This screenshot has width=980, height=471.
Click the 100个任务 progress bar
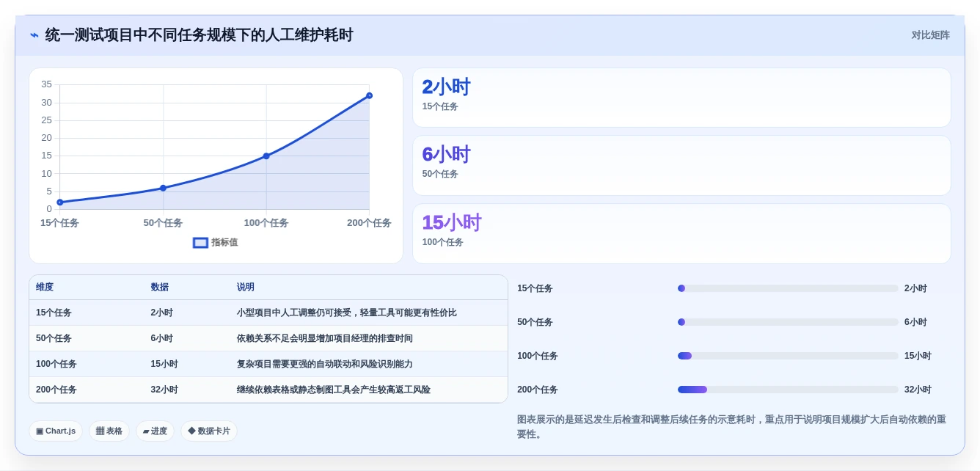point(788,356)
